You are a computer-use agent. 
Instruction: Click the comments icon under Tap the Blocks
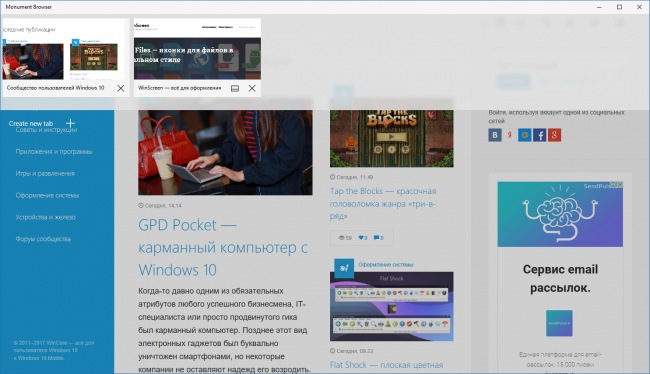coord(376,238)
